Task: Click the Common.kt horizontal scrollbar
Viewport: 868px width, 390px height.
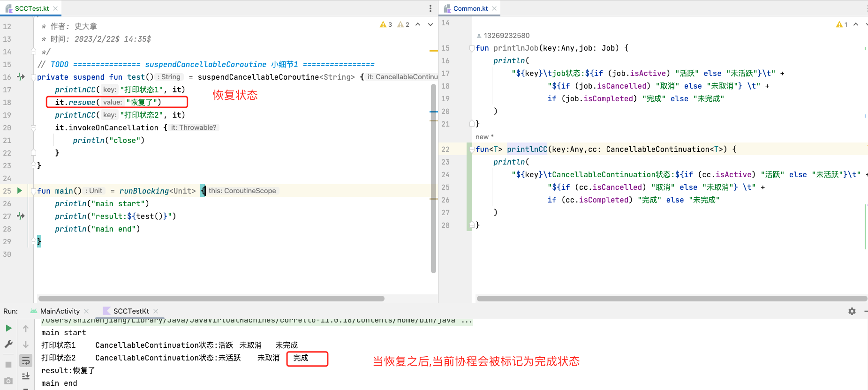Action: pyautogui.click(x=672, y=299)
